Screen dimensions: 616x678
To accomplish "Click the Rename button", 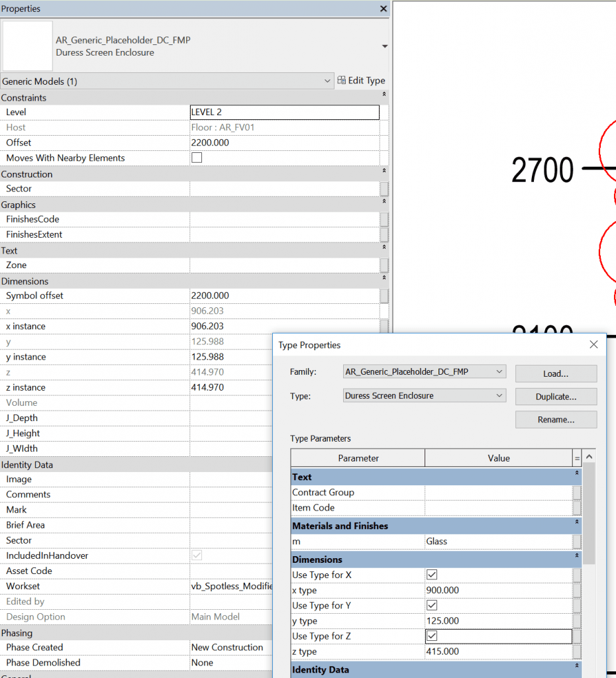I will 556,419.
